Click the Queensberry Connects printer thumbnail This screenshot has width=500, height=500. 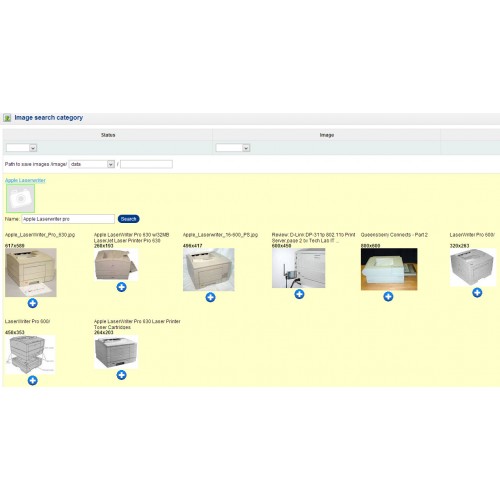389,269
